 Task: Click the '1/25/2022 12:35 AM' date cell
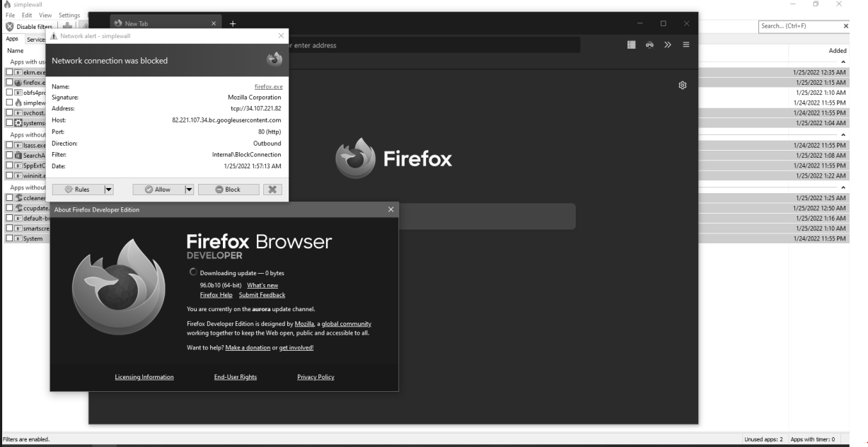[x=821, y=72]
